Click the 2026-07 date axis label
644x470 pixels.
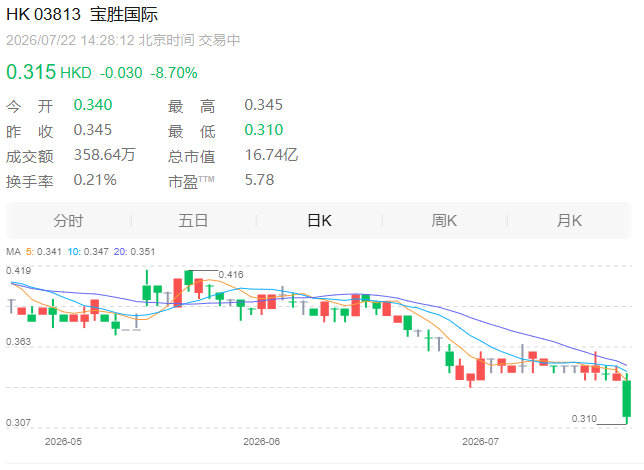[481, 442]
